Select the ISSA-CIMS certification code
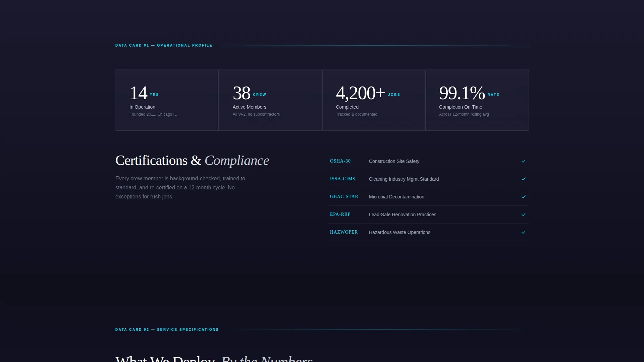The image size is (644, 362). click(x=342, y=179)
